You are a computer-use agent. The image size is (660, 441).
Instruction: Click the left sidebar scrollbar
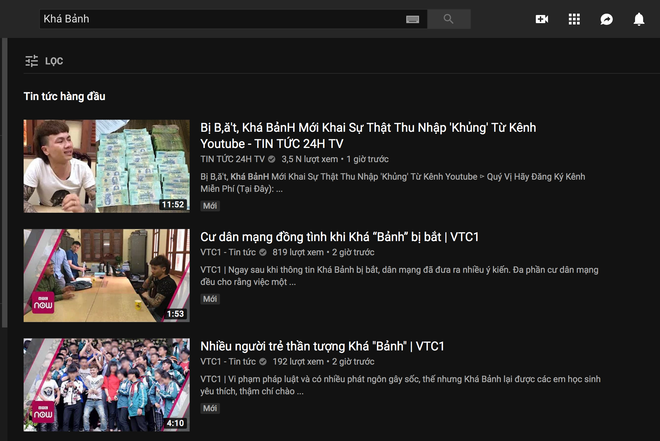pyautogui.click(x=4, y=183)
